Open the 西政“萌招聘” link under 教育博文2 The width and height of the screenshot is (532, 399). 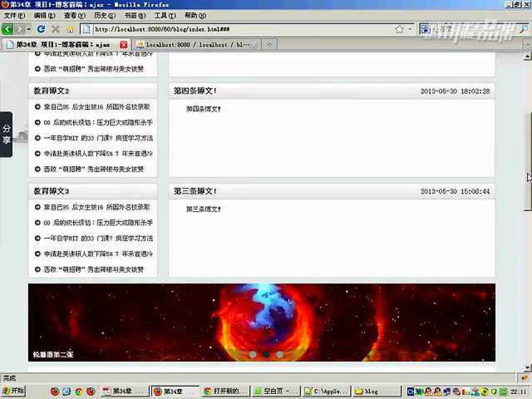coord(93,170)
